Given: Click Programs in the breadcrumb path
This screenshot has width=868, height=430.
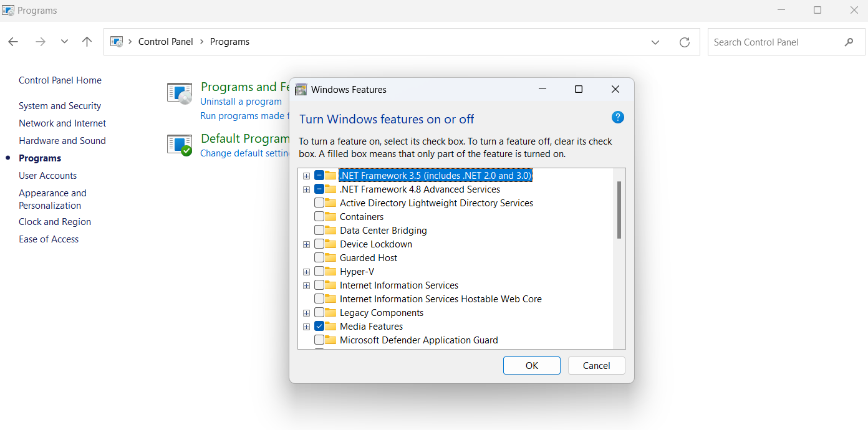Looking at the screenshot, I should 229,42.
